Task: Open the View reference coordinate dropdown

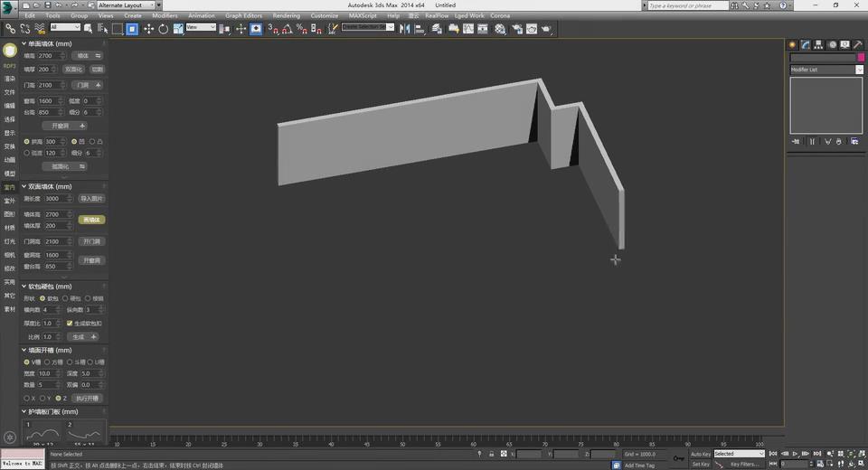Action: click(x=201, y=27)
